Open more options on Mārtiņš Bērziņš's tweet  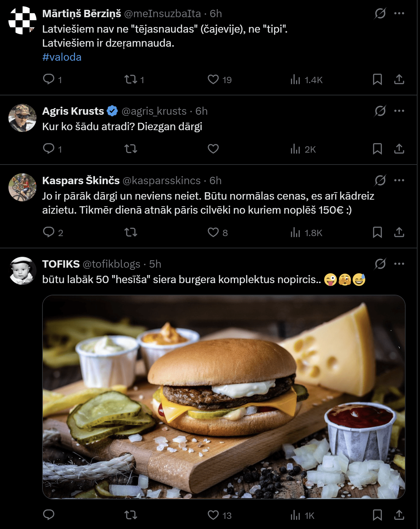(x=399, y=14)
